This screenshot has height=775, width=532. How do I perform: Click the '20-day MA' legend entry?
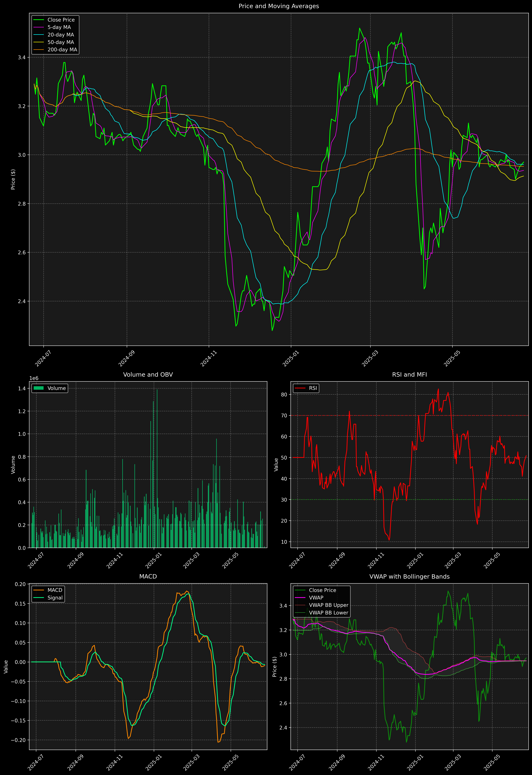54,35
